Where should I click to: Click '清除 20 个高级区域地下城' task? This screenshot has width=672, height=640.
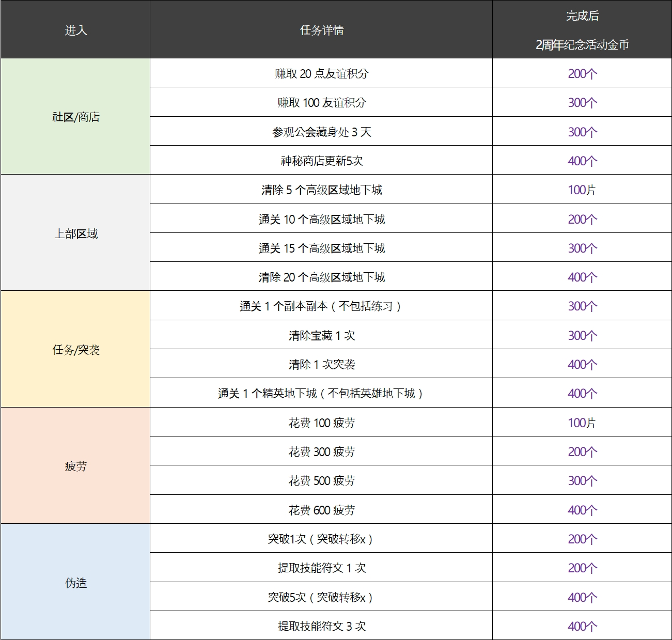pos(321,277)
